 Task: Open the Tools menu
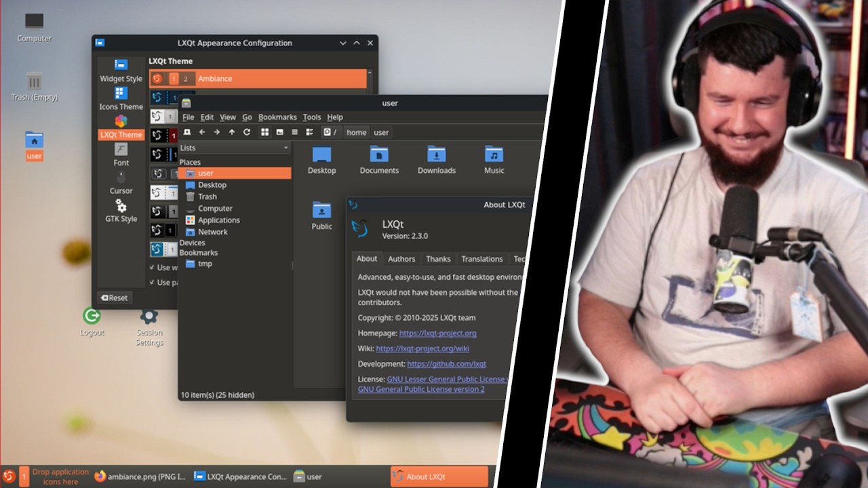pos(312,117)
